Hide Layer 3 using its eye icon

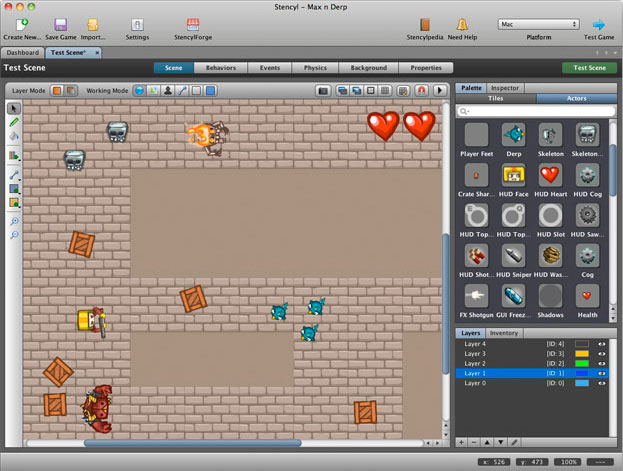coord(602,353)
